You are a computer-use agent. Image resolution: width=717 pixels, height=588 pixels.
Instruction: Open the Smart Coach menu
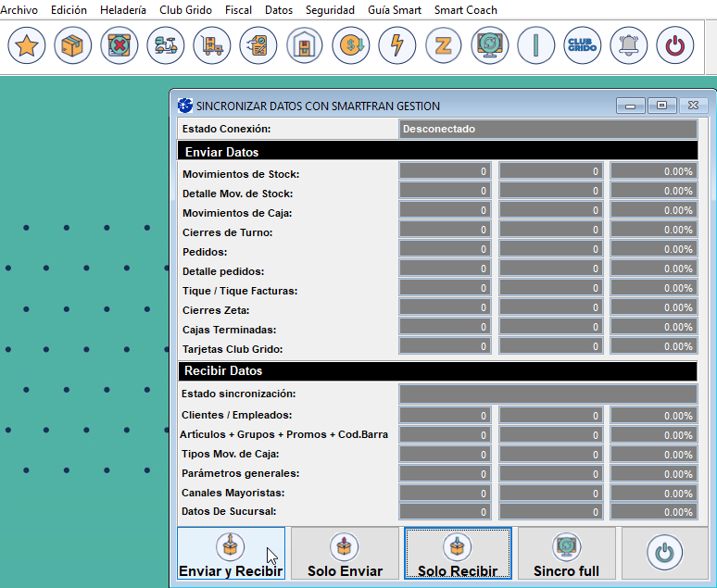[x=466, y=9]
